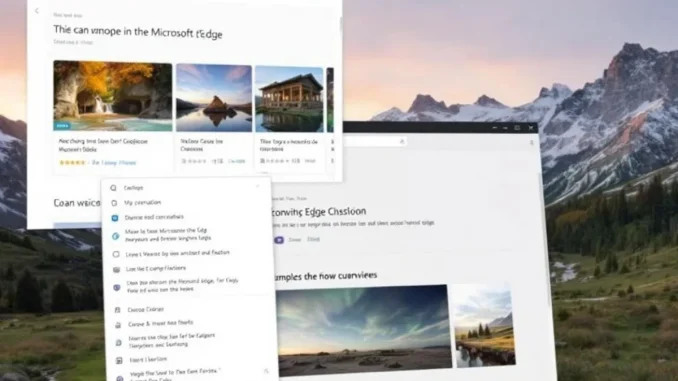The width and height of the screenshot is (678, 381).
Task: Open the title link under the cave thumbnail
Action: point(103,145)
